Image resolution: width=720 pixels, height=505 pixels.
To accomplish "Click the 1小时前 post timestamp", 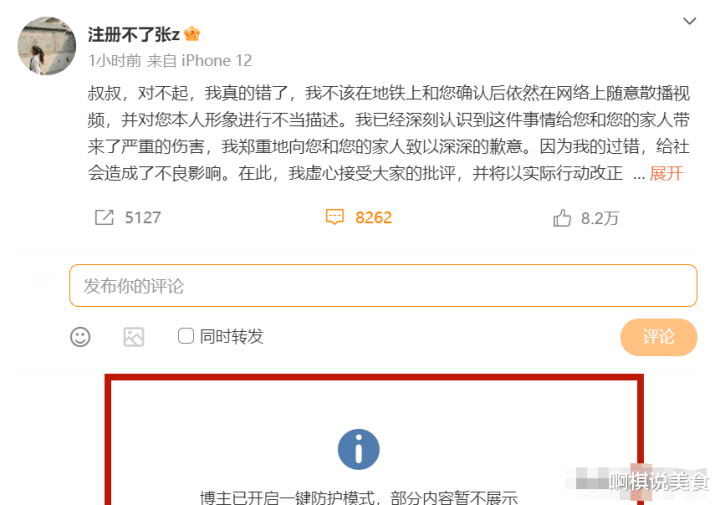I will pyautogui.click(x=114, y=61).
